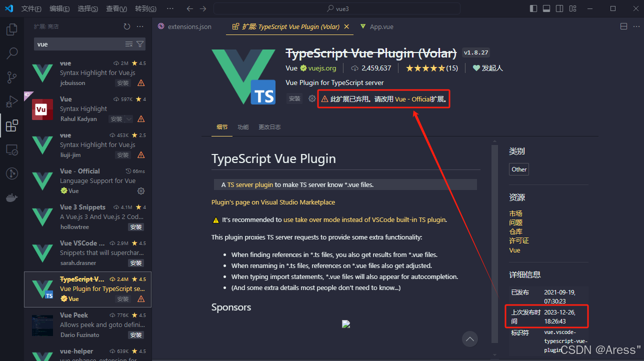Refresh the extensions marketplace list
644x361 pixels.
(127, 26)
